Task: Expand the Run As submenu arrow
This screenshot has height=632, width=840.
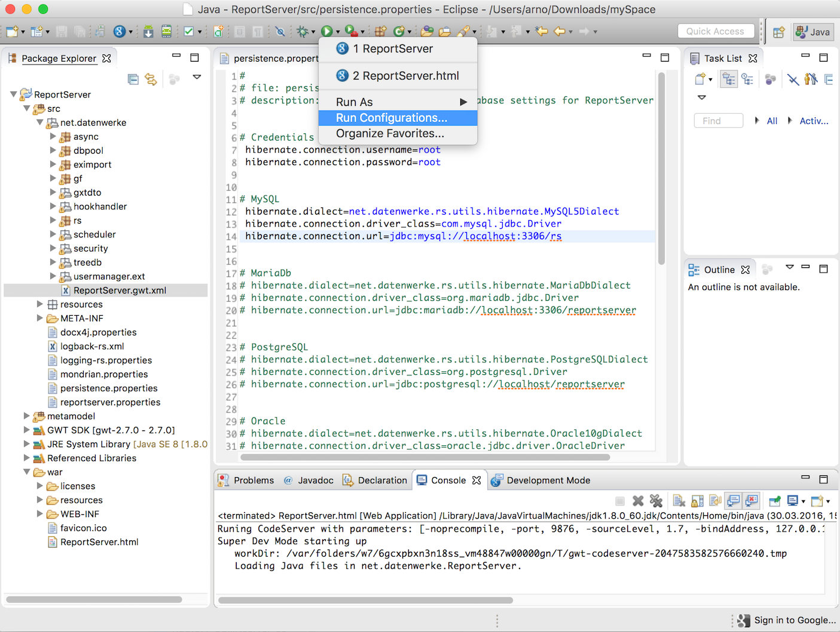Action: (x=463, y=102)
